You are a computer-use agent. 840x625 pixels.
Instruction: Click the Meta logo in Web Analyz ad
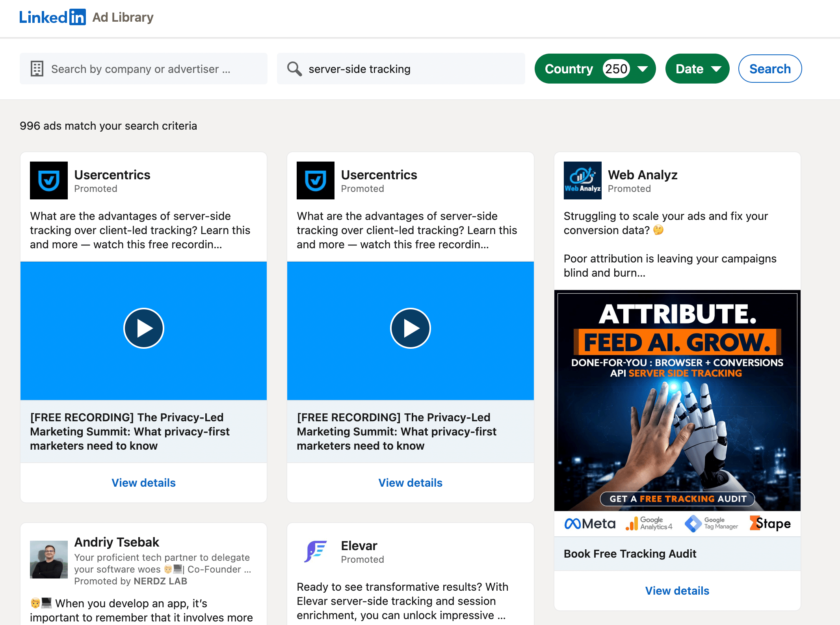point(590,523)
